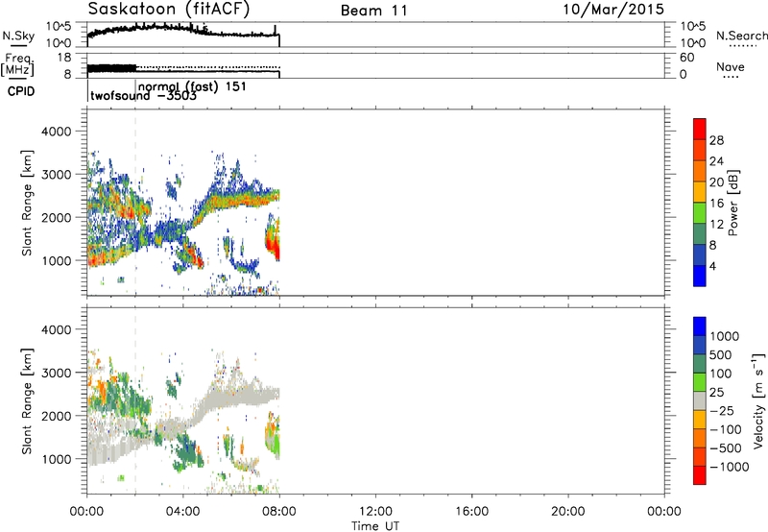Pick the -100 to -25 yellow Velocity swatch
The height and width of the screenshot is (532, 768).
(x=700, y=420)
